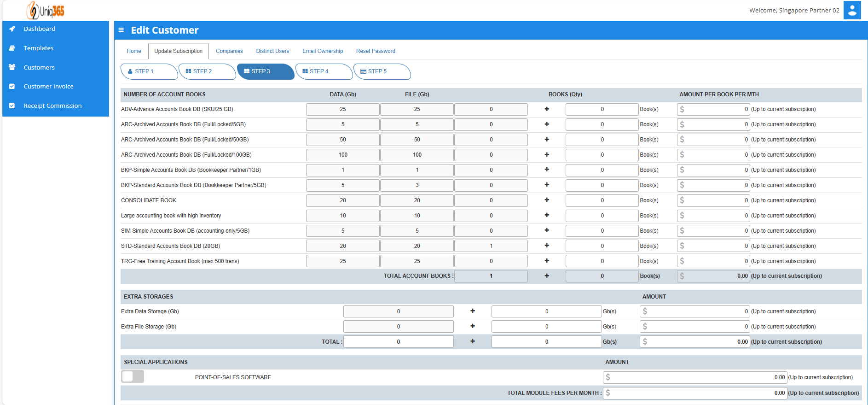
Task: Click the Uniq365 logo
Action: click(x=46, y=10)
